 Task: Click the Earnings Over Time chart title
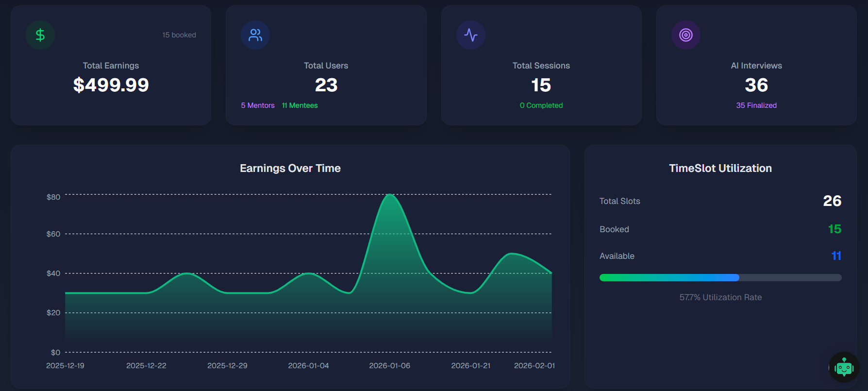click(x=290, y=169)
